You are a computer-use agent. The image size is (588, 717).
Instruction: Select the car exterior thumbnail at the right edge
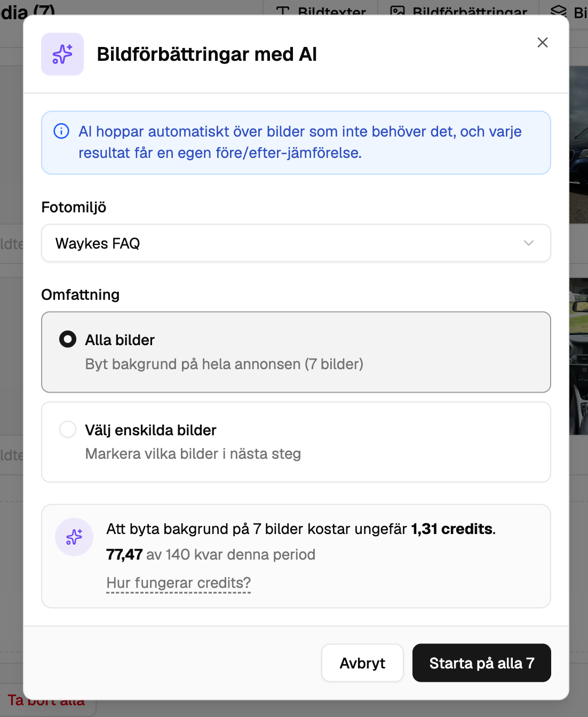pos(578,145)
